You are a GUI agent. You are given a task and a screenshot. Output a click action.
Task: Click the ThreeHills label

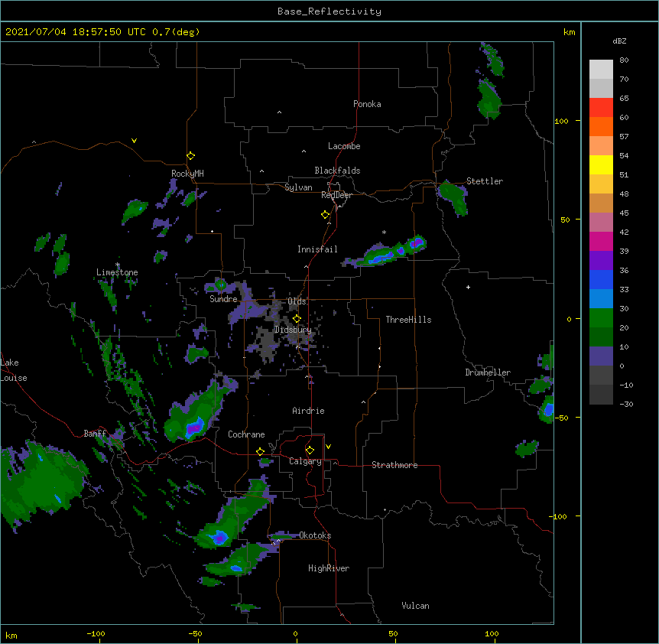click(x=408, y=320)
